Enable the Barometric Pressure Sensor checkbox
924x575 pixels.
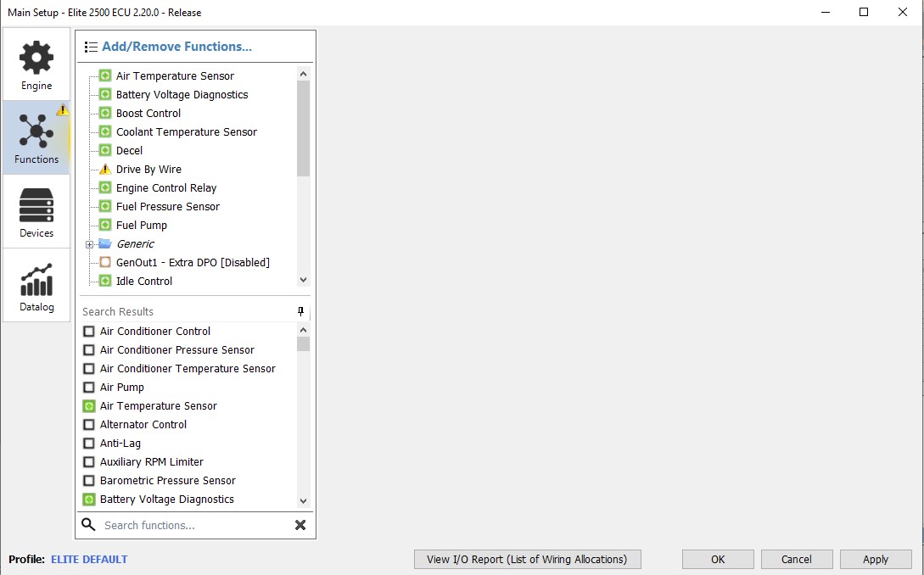89,480
